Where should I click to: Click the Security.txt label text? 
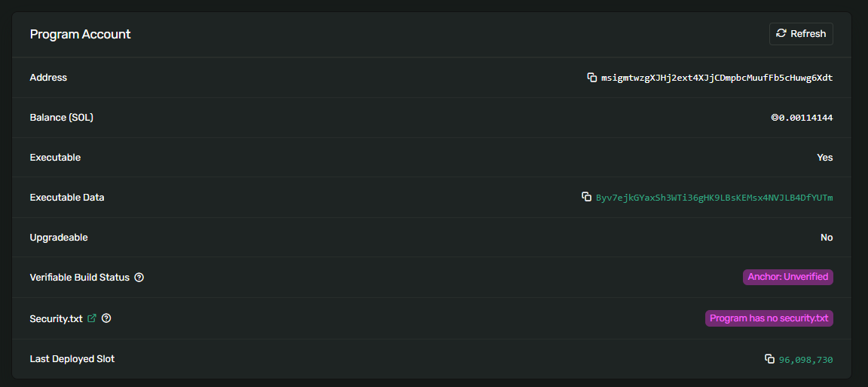(x=56, y=318)
